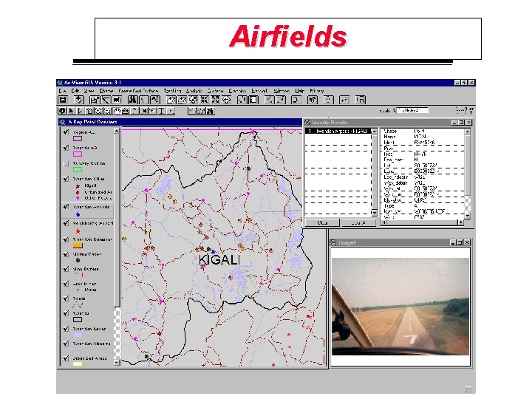
Task: Hide the Rwandan Lakes theme checkbox
Action: 66,329
